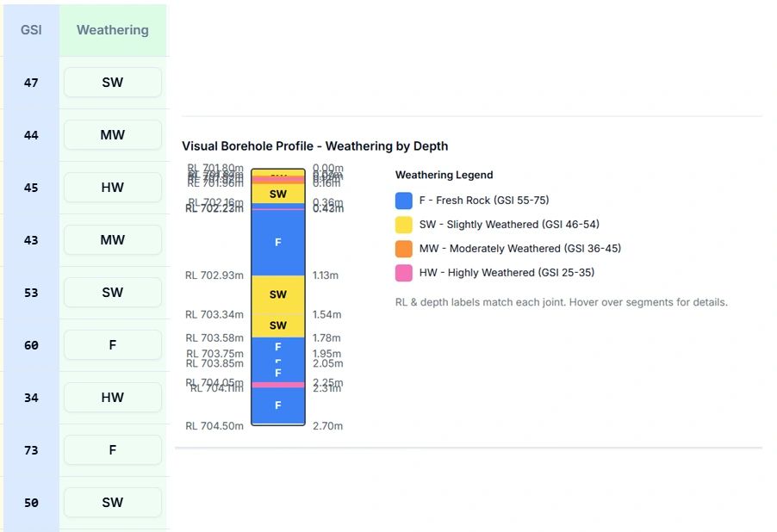Click the GSI column header
777x532 pixels.
(31, 30)
